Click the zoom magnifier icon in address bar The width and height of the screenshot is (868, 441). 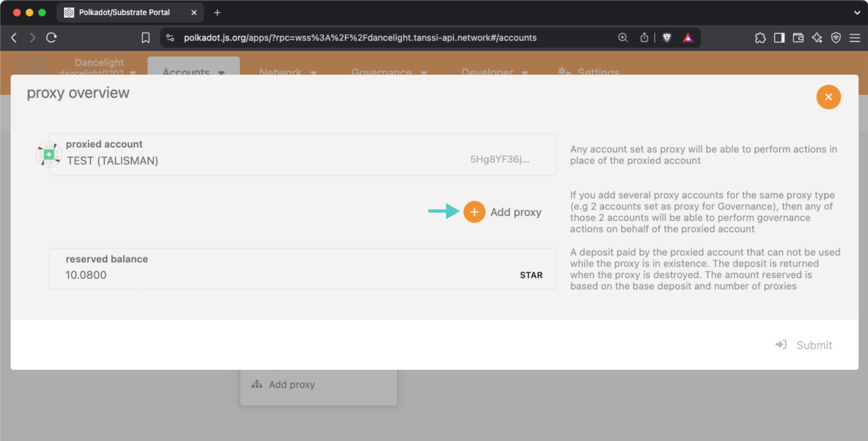(623, 38)
